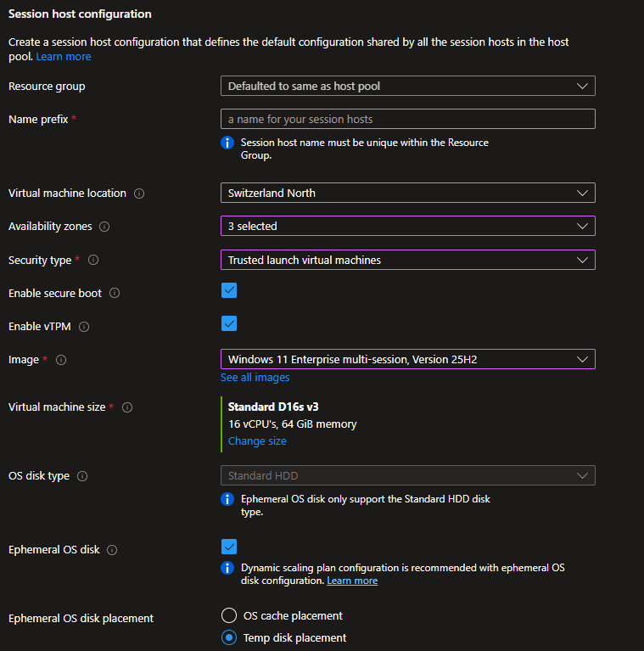Click info icon beside Enable vTPM
This screenshot has width=644, height=651.
pos(84,327)
